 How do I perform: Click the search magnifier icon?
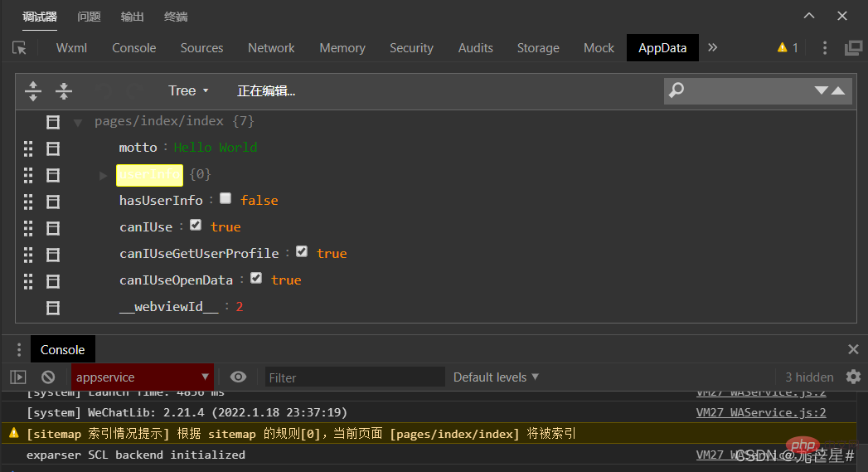(x=676, y=90)
